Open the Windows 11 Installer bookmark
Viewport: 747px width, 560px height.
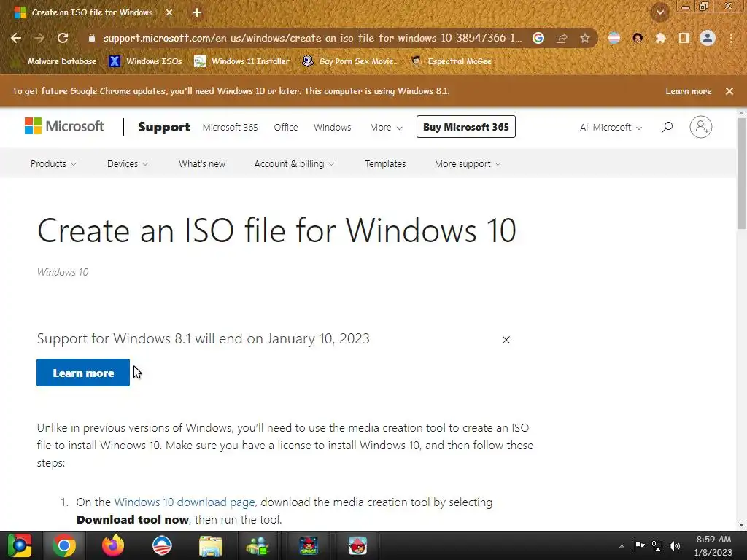coord(242,61)
